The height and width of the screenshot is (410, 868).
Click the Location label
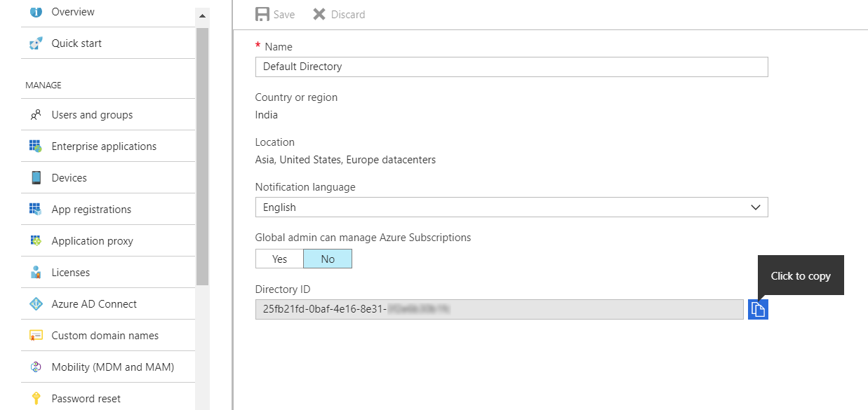[275, 142]
